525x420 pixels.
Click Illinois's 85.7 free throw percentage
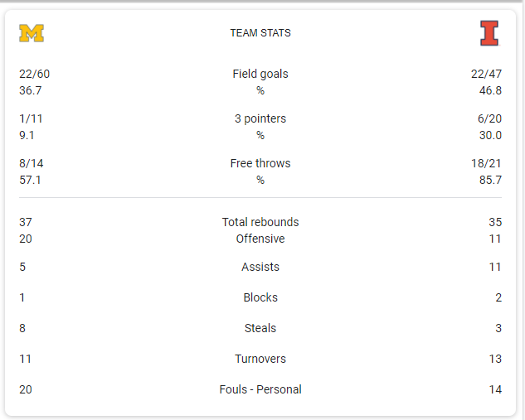point(490,180)
